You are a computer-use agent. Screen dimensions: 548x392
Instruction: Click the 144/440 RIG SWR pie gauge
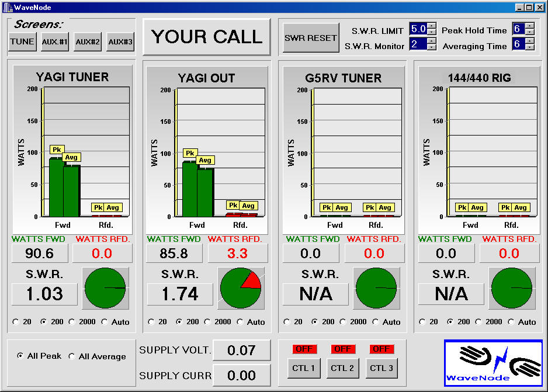click(512, 288)
